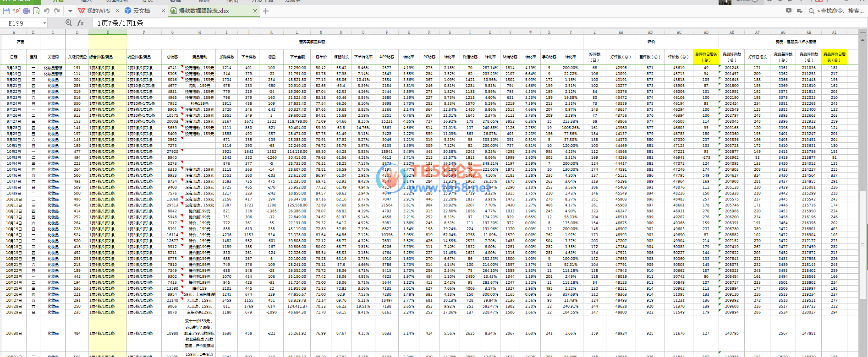This screenshot has height=357, width=868.
Task: Click the yellow 总评价日增长 header cell
Action: pyautogui.click(x=706, y=57)
